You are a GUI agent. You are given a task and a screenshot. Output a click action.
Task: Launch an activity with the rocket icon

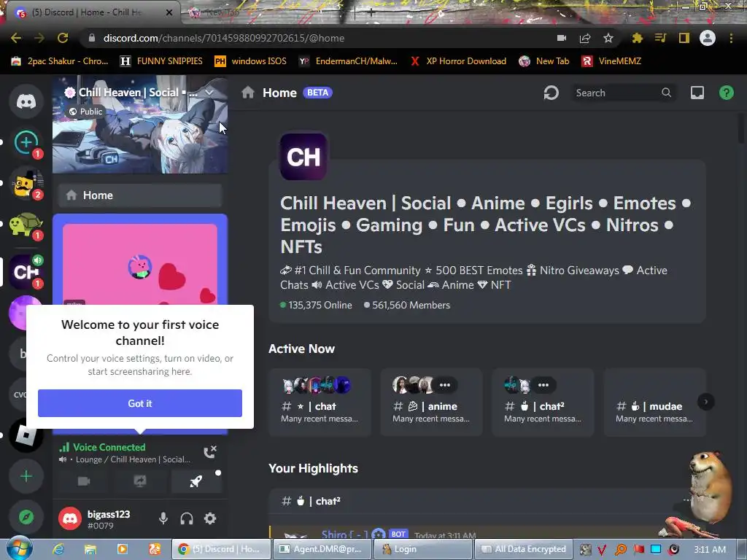coord(196,481)
